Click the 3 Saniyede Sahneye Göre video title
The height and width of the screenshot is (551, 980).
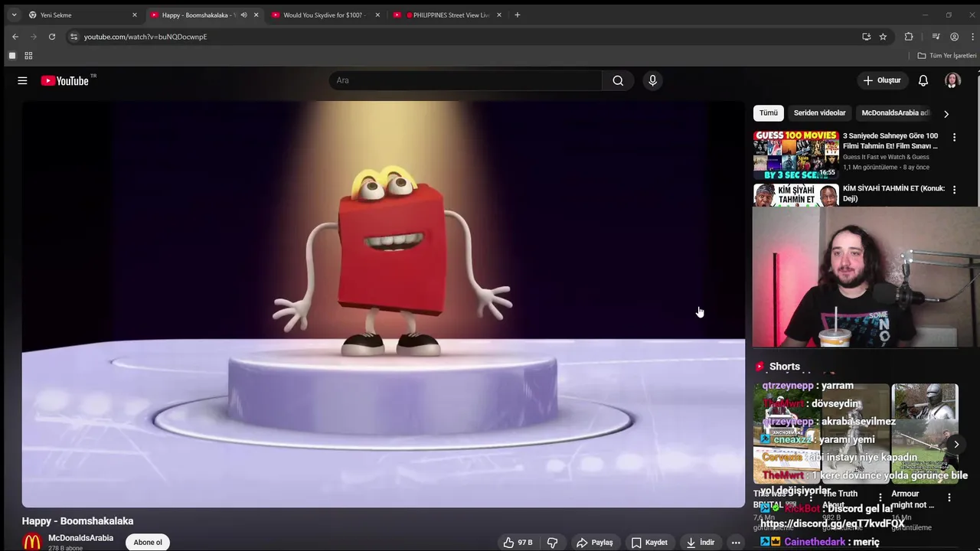pyautogui.click(x=890, y=141)
